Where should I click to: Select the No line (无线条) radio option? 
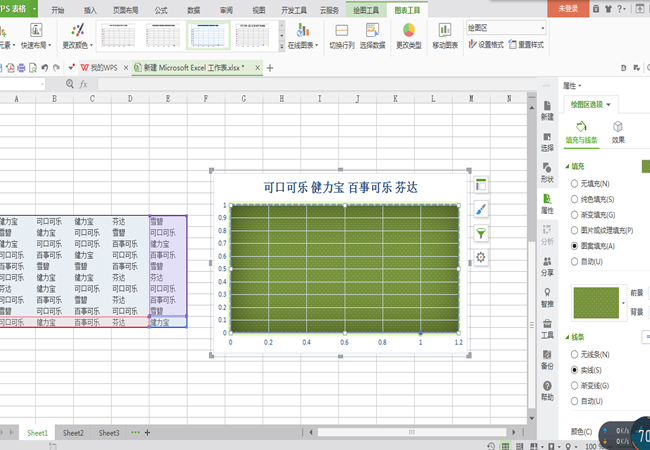[574, 354]
